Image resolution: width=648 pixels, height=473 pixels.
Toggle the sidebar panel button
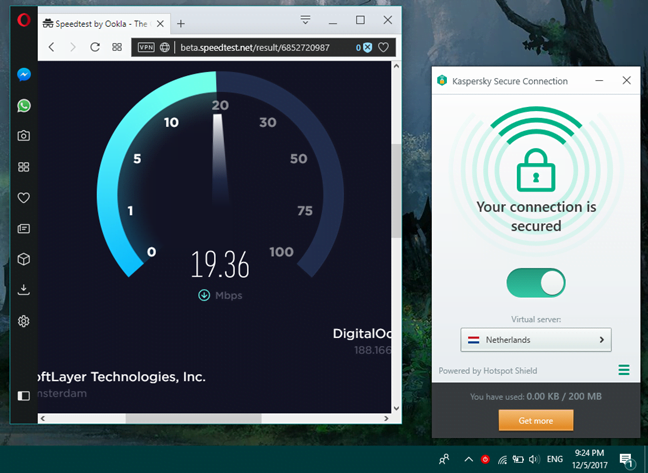[x=24, y=396]
